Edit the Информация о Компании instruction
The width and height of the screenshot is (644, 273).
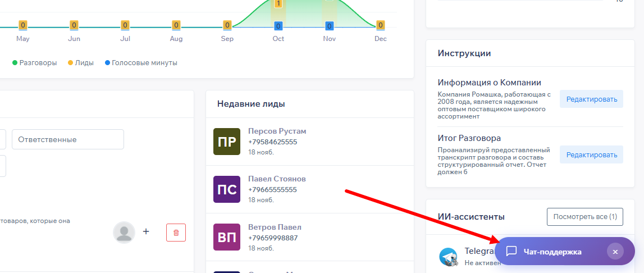click(x=591, y=99)
